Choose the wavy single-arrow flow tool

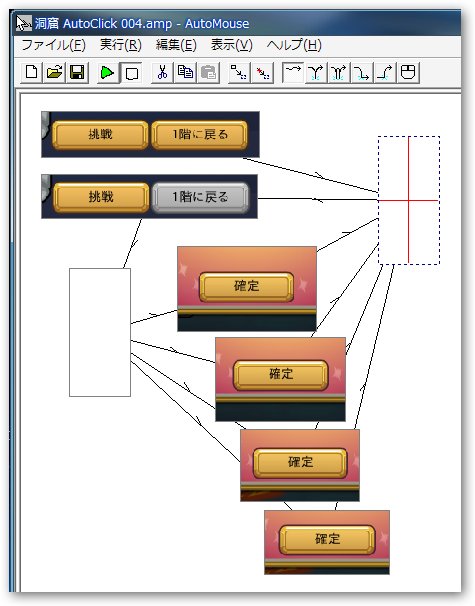[293, 72]
